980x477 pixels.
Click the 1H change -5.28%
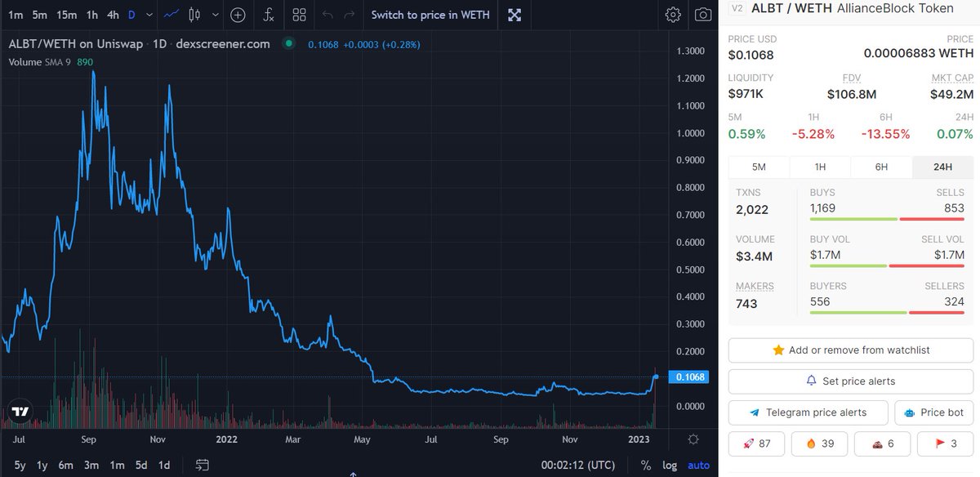(x=813, y=134)
